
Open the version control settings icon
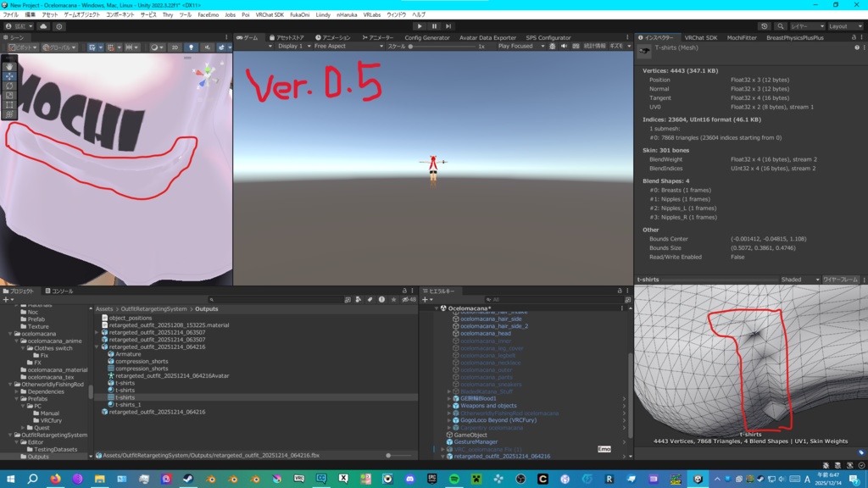(x=58, y=26)
